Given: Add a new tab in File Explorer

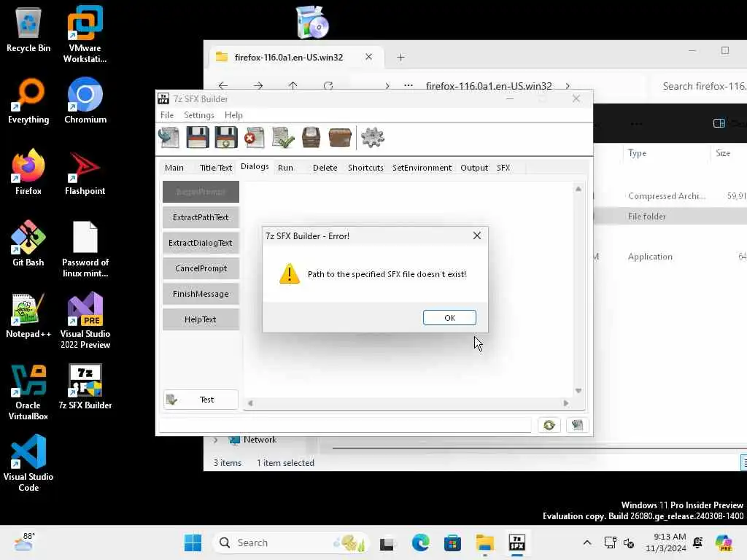Looking at the screenshot, I should 400,57.
